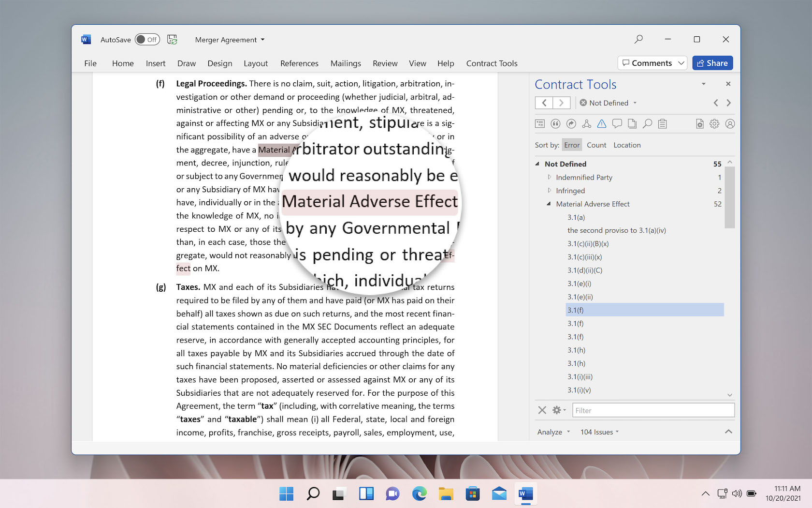Select the 3.1(i)(iii) entry
Image resolution: width=812 pixels, height=508 pixels.
580,377
